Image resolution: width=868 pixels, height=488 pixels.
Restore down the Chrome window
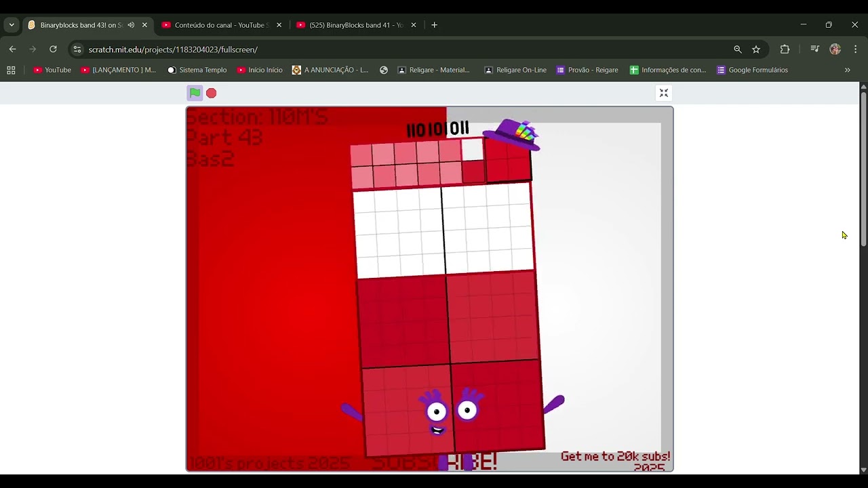pyautogui.click(x=829, y=24)
